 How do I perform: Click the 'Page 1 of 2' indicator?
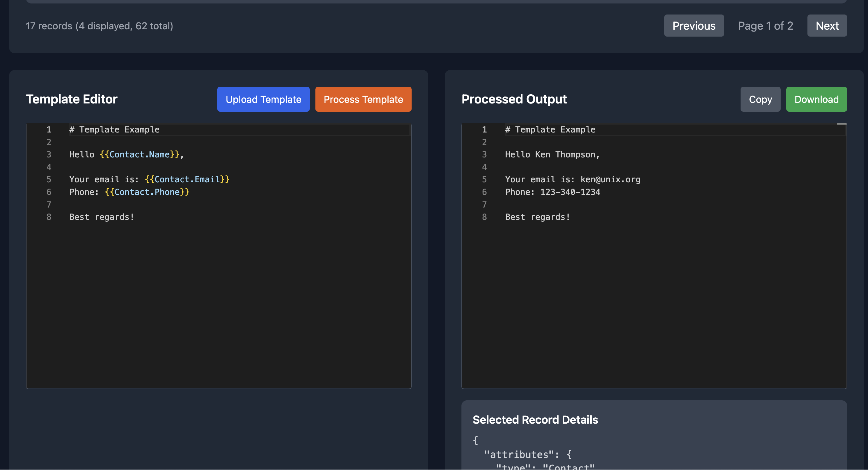coord(765,26)
